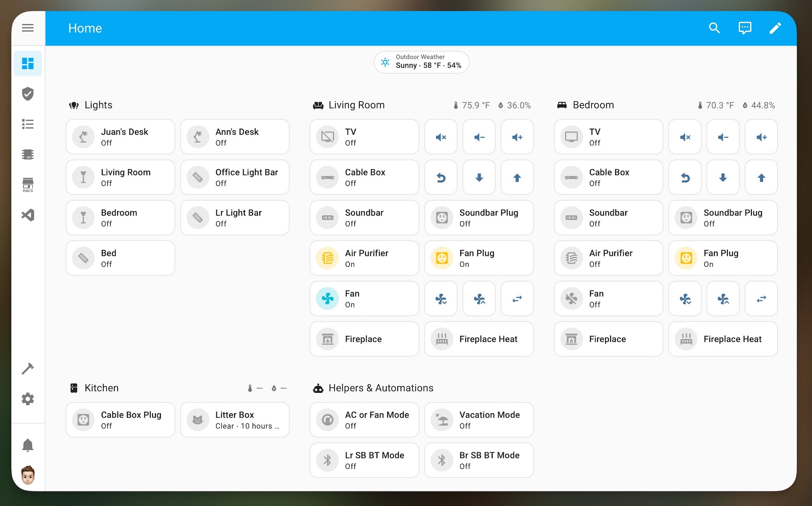Open the to-do list sidebar panel
This screenshot has height=506, width=812.
tap(28, 124)
